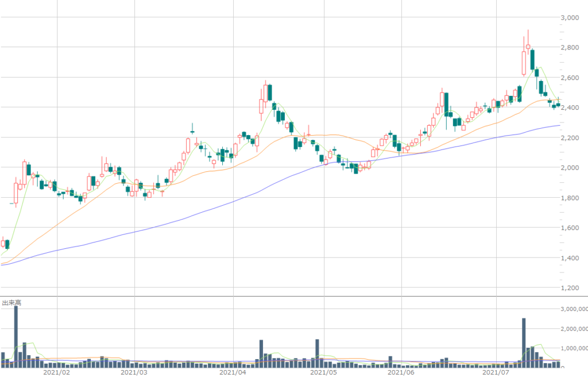Click the 出来高 volume panel label

(11, 302)
